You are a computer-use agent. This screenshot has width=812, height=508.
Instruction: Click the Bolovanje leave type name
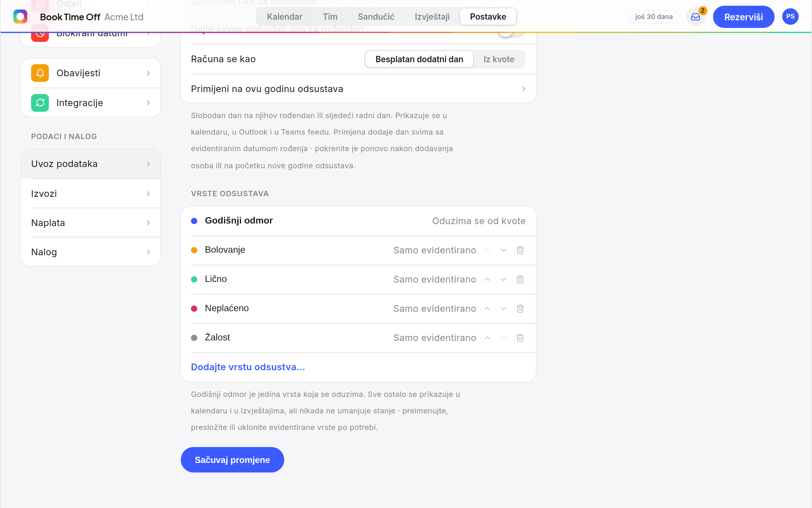[225, 250]
